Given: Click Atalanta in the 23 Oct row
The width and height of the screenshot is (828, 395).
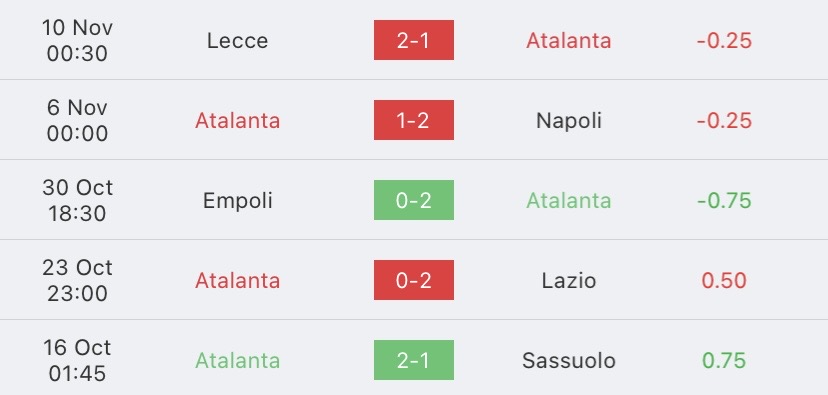Looking at the screenshot, I should point(237,280).
